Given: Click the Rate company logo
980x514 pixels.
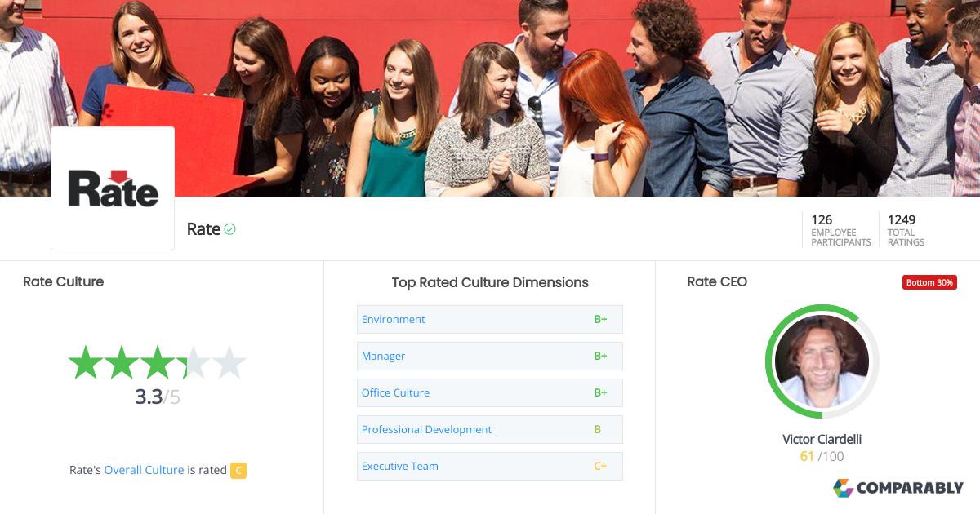Looking at the screenshot, I should [x=112, y=188].
